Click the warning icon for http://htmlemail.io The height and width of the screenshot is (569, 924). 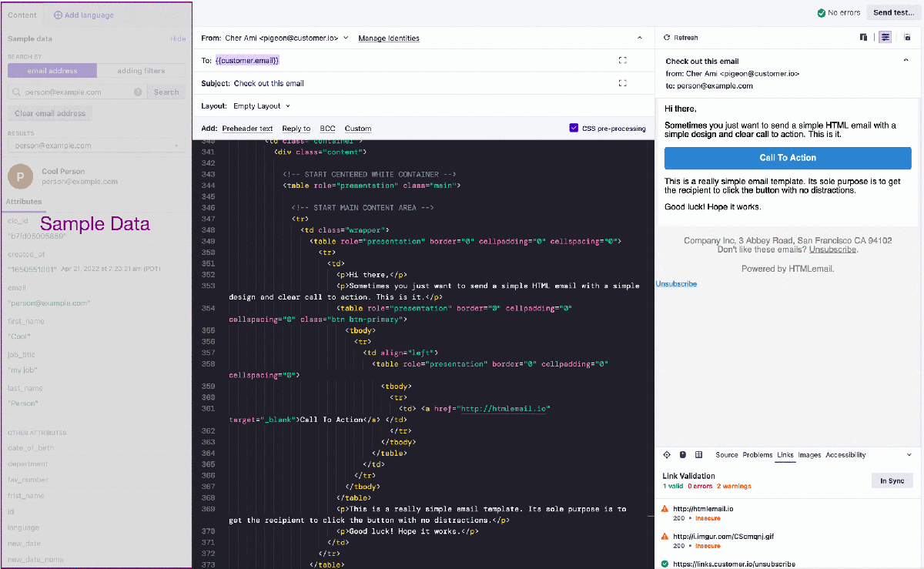click(x=665, y=509)
